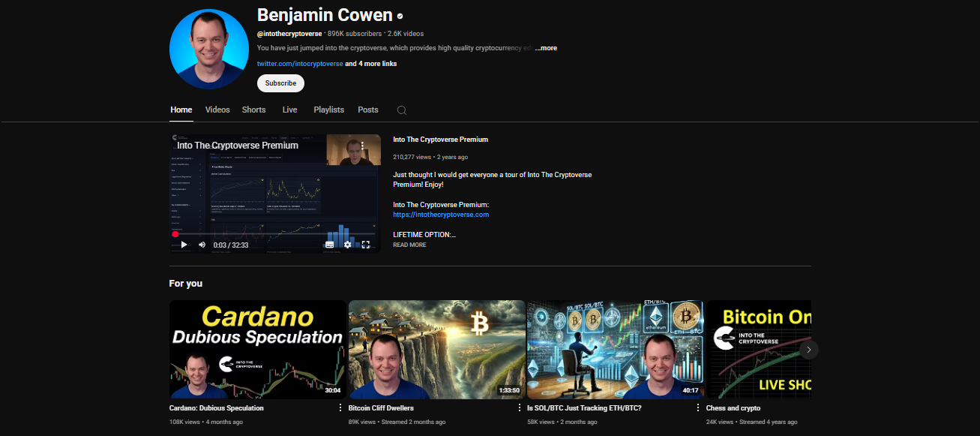The image size is (980, 436).
Task: Expand READ MORE on the video description
Action: point(409,244)
